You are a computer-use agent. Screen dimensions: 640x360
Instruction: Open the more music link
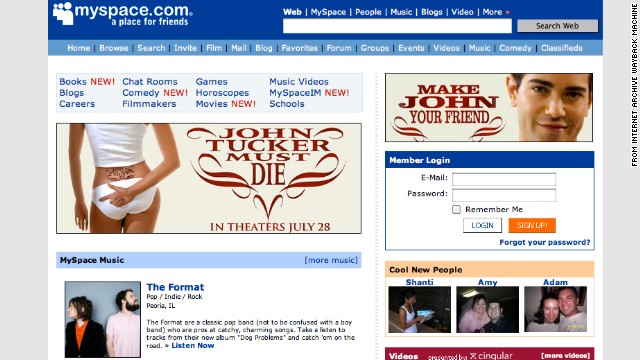[331, 260]
